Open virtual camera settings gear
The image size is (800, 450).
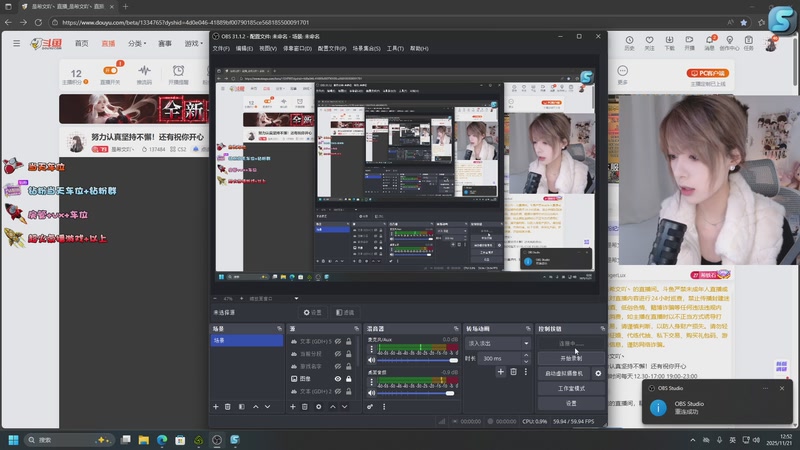[598, 373]
